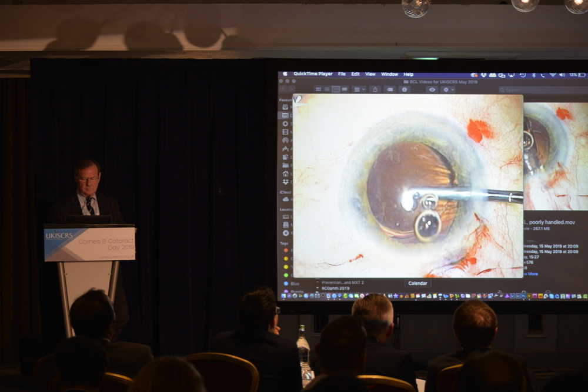Select the 'RCOphth 2019' row
Screen dimensions: 588x392
pyautogui.click(x=335, y=288)
